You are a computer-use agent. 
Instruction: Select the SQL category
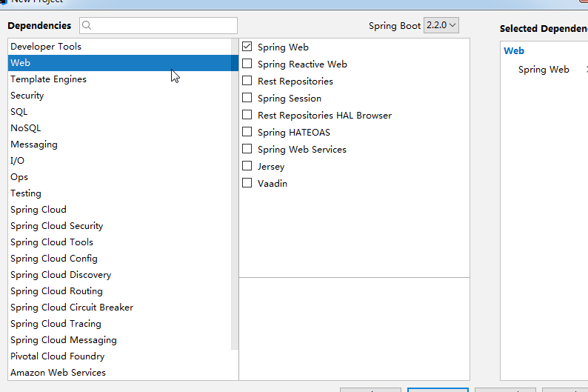click(x=120, y=112)
